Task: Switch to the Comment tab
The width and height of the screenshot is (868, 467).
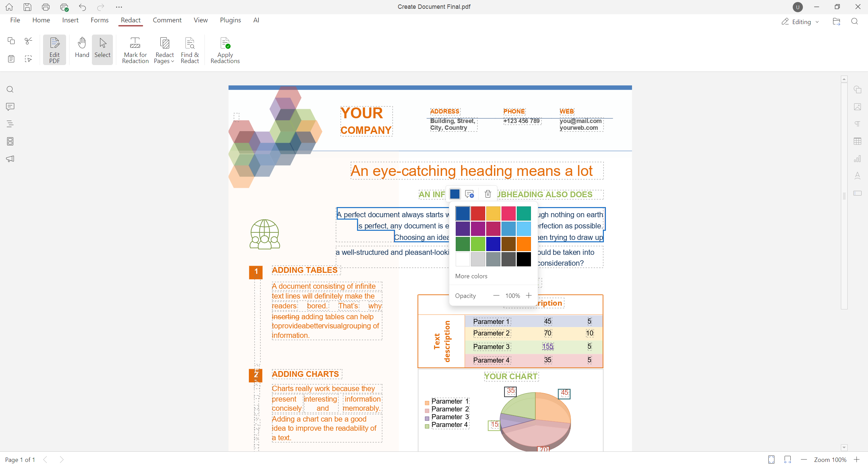Action: [x=167, y=20]
